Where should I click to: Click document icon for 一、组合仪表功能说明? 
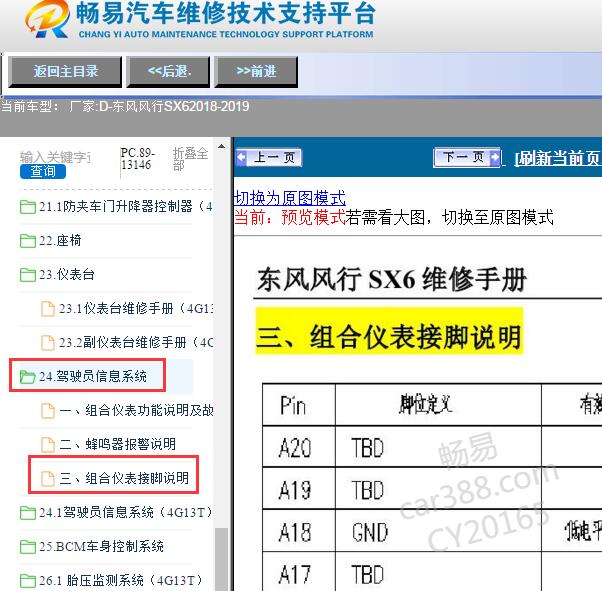(x=48, y=411)
